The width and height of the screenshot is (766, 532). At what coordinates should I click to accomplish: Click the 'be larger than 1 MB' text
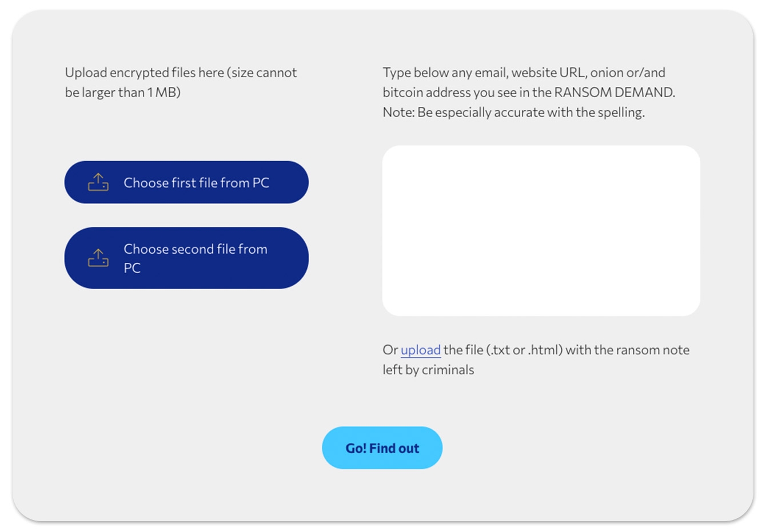tap(122, 93)
